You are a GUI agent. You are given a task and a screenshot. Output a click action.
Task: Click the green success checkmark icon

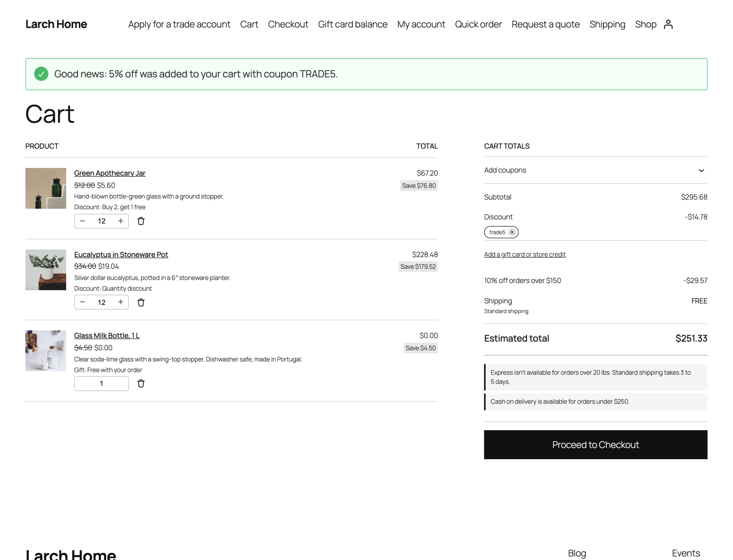41,74
